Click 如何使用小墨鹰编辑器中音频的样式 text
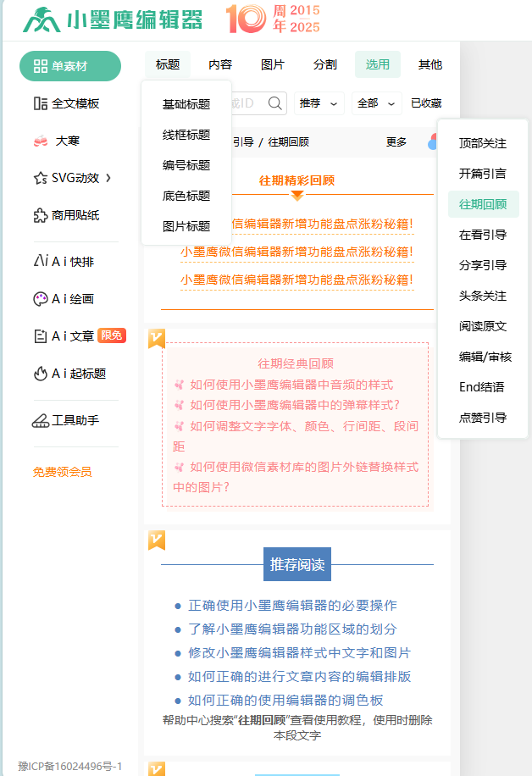The image size is (532, 776). pos(291,385)
